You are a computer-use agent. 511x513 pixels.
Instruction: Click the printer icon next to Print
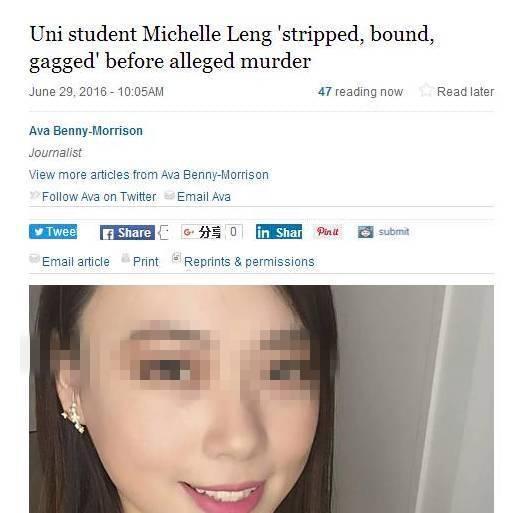pyautogui.click(x=125, y=258)
